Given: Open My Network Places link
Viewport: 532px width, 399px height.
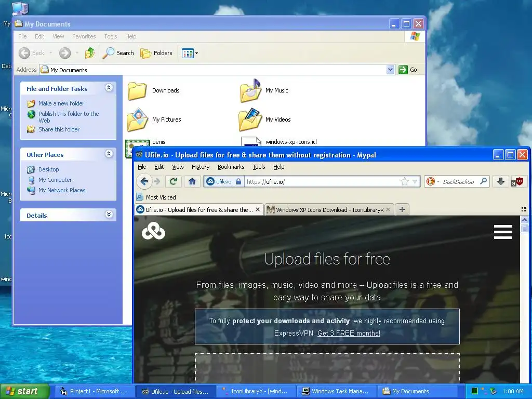Looking at the screenshot, I should click(x=62, y=190).
